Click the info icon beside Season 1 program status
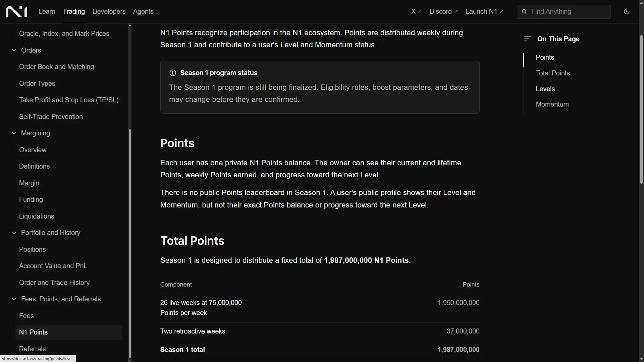The width and height of the screenshot is (644, 362). pos(173,73)
